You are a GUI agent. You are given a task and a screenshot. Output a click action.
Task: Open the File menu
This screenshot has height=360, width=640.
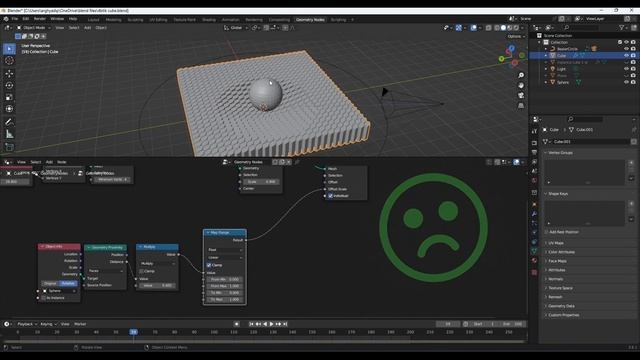tap(15, 19)
